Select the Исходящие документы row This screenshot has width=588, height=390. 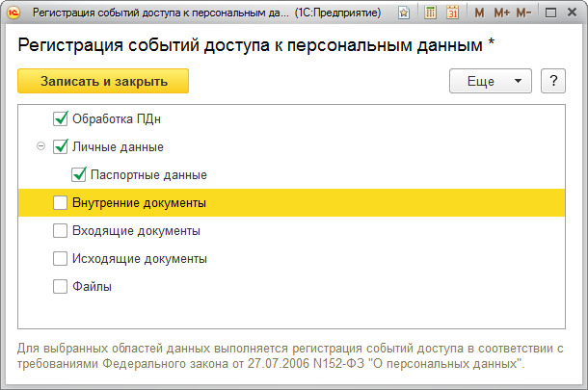pos(140,259)
